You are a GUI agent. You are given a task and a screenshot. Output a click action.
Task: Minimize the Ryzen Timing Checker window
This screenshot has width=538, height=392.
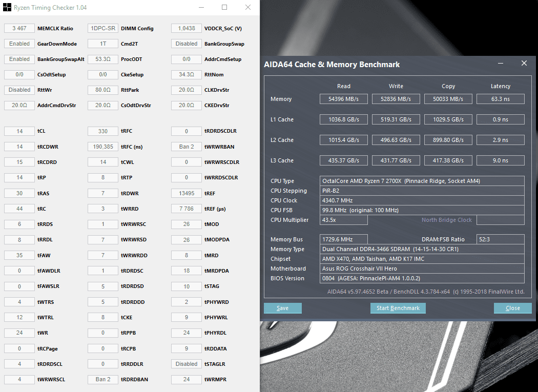click(x=201, y=7)
